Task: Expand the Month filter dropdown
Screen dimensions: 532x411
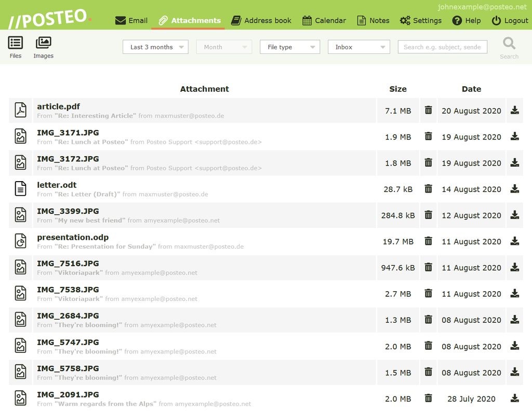Action: click(x=224, y=47)
